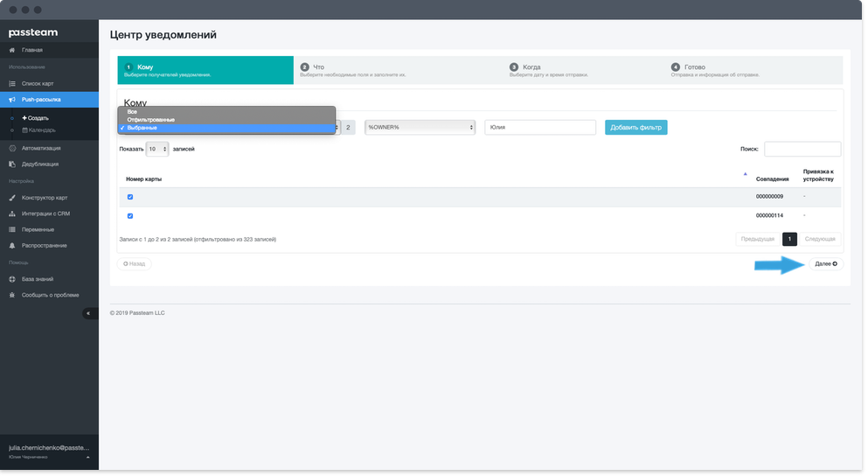Click the passteam logo

pyautogui.click(x=33, y=32)
